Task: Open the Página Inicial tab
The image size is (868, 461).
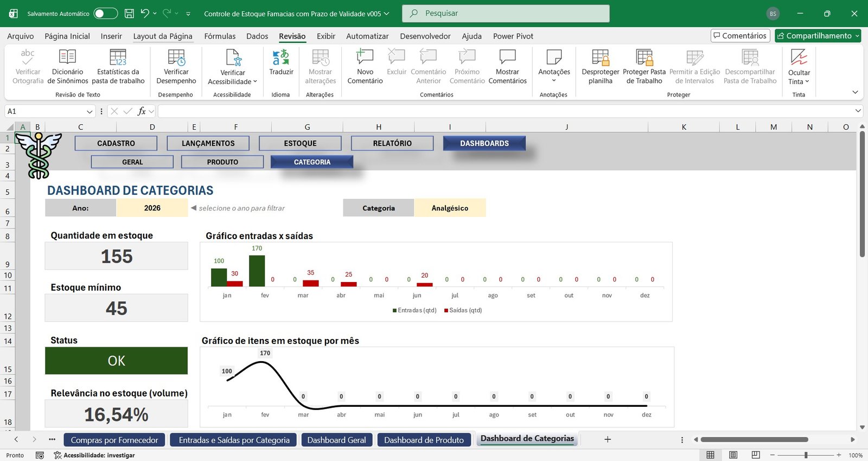Action: click(x=67, y=36)
